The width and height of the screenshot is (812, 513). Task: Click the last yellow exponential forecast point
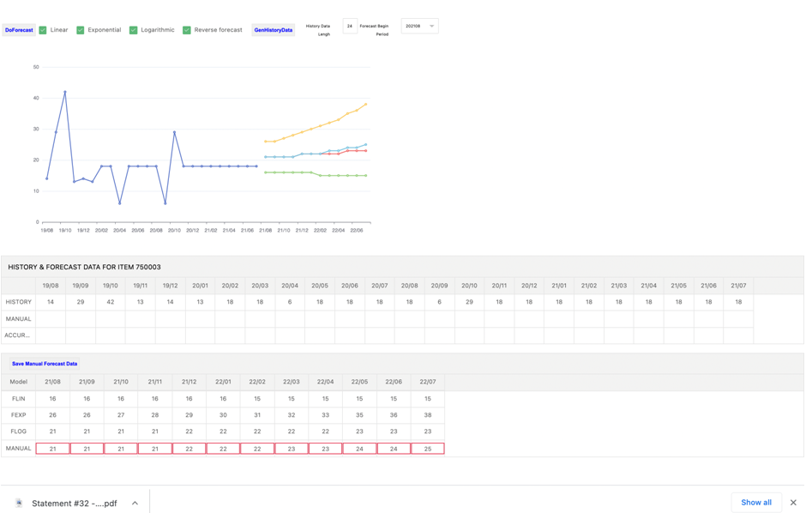coord(366,105)
